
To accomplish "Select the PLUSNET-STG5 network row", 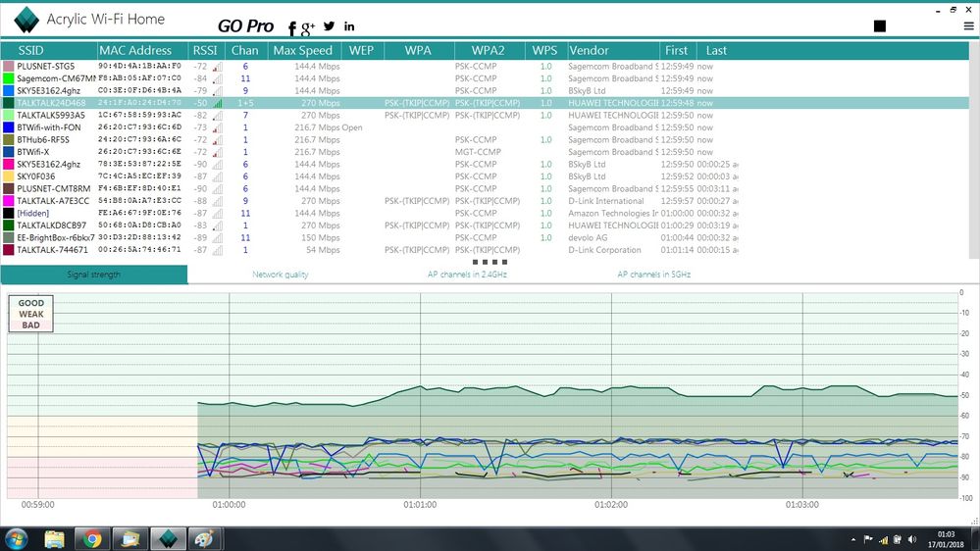I will pos(485,67).
